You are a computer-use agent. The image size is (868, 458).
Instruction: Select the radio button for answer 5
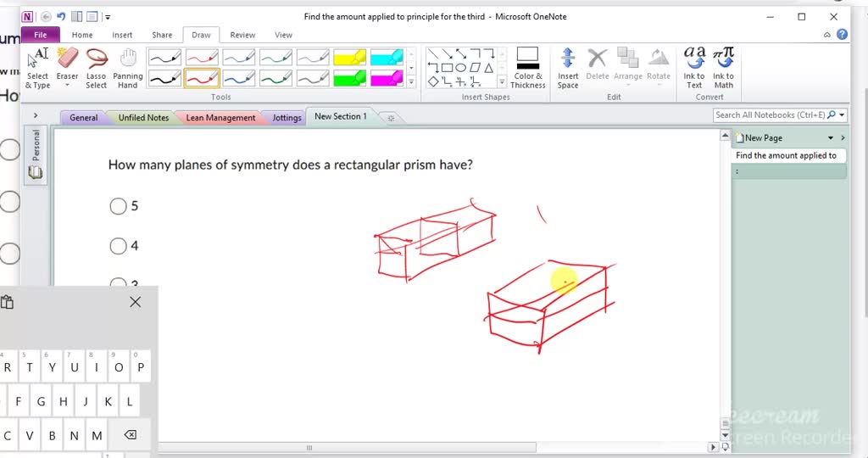[x=118, y=206]
